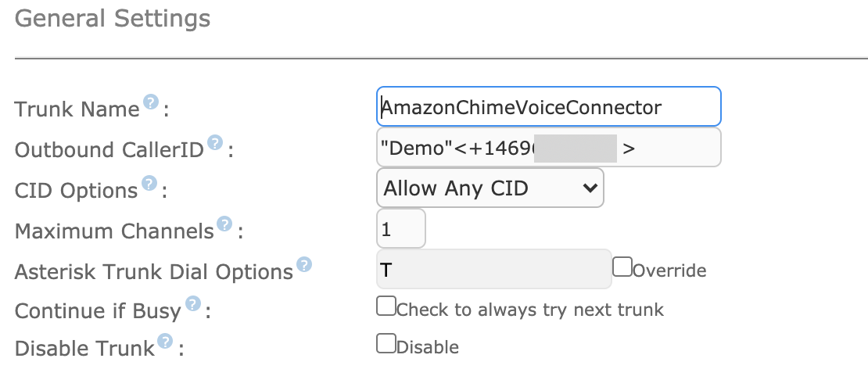868x369 pixels.
Task: Show help for Outbound CallerID
Action: [x=215, y=143]
